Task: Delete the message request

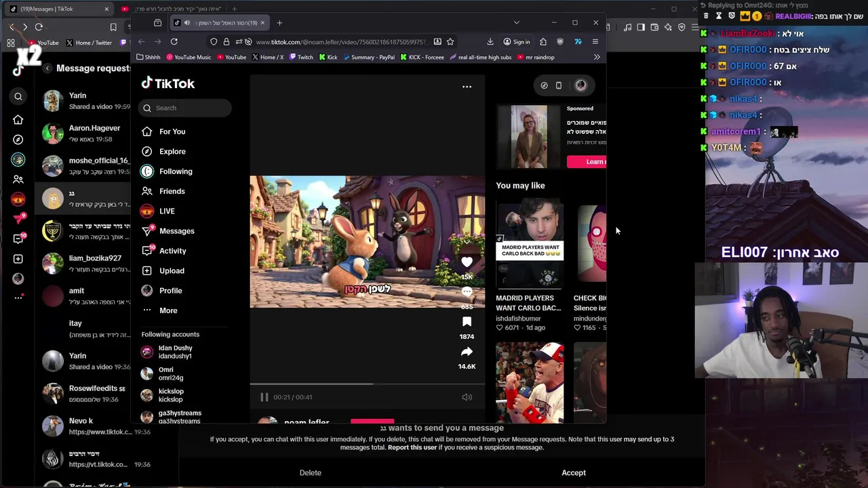Action: pyautogui.click(x=311, y=473)
